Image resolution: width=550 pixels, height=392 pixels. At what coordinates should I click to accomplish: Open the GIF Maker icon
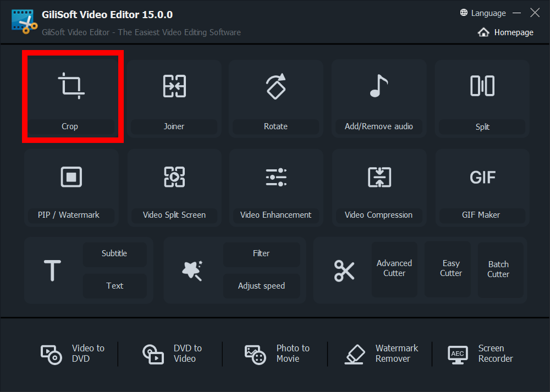coord(483,178)
